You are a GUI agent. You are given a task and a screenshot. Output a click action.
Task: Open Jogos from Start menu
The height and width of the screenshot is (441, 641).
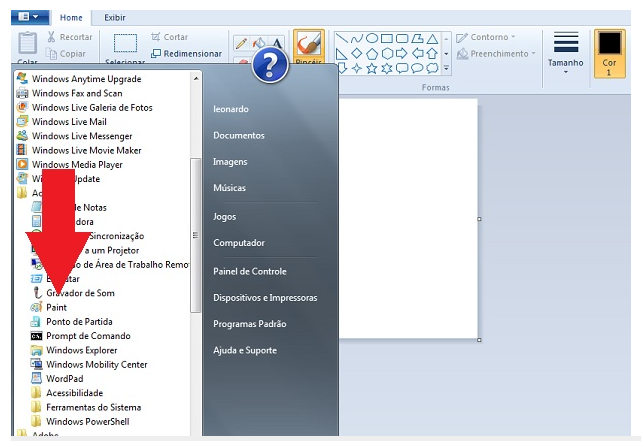224,217
